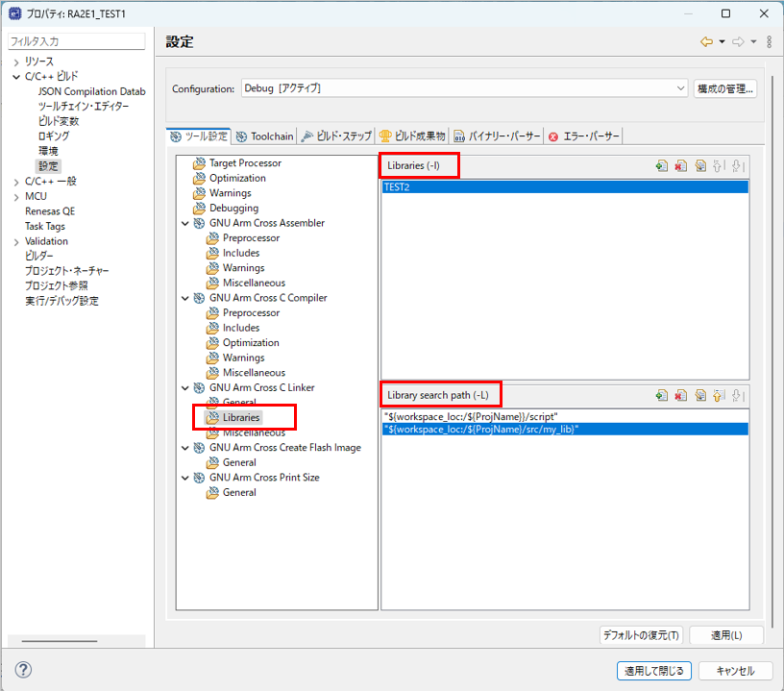
Task: Expand the MCU tree node
Action: 16,196
